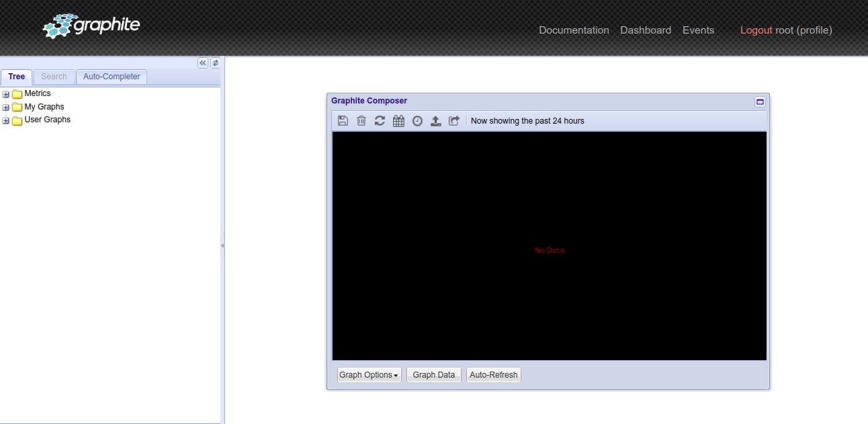
Task: Expand the User Graphs tree node
Action: point(6,121)
